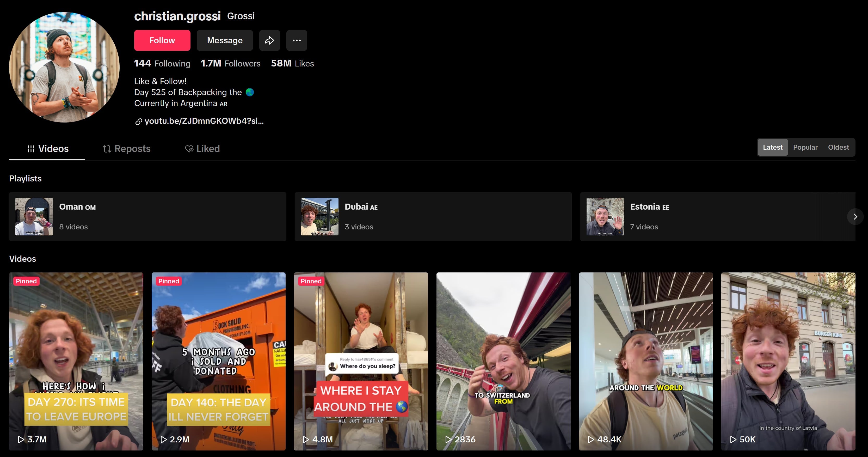Viewport: 868px width, 457px height.
Task: Open Message to christian.grossi
Action: pos(225,40)
